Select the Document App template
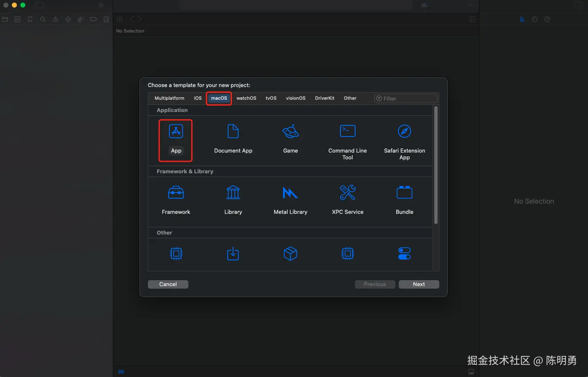The width and height of the screenshot is (588, 377). click(x=233, y=139)
